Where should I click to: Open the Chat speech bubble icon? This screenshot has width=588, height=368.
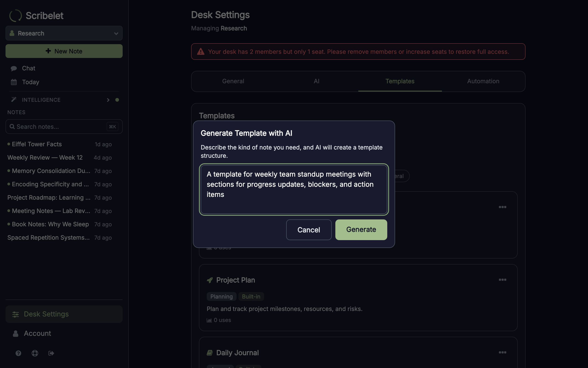14,68
